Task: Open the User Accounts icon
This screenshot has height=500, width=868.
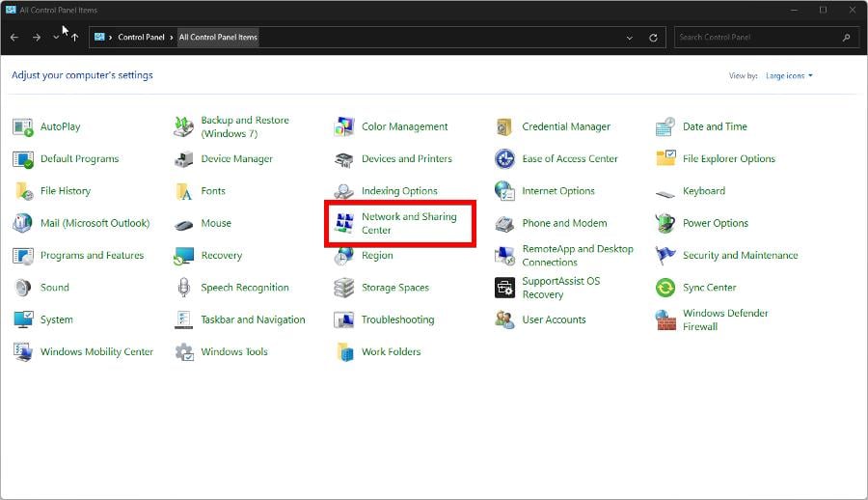Action: (504, 319)
